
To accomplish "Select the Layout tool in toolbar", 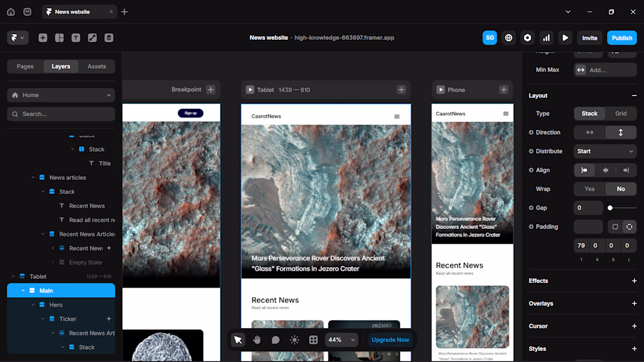I will click(59, 38).
